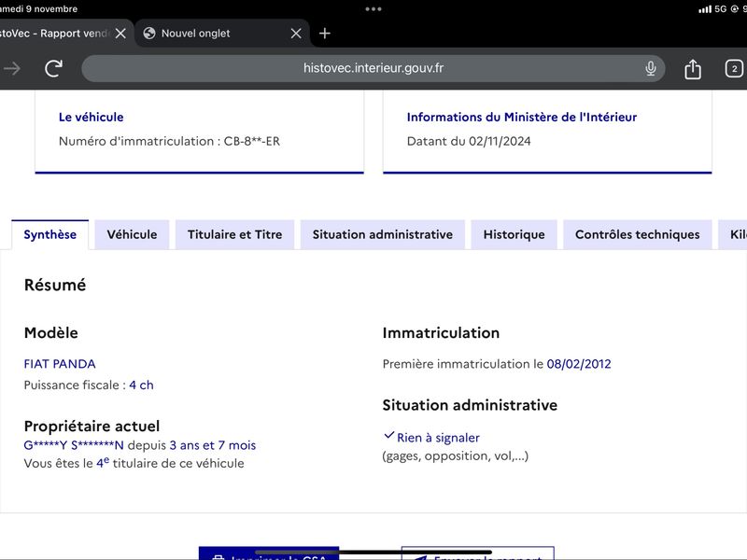Open the Véhicule tab

(x=132, y=235)
